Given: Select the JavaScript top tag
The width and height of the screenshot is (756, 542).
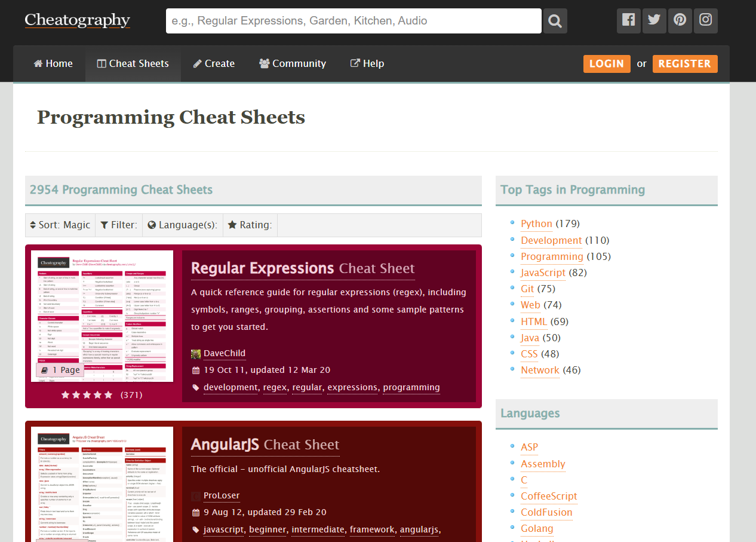Looking at the screenshot, I should 543,273.
